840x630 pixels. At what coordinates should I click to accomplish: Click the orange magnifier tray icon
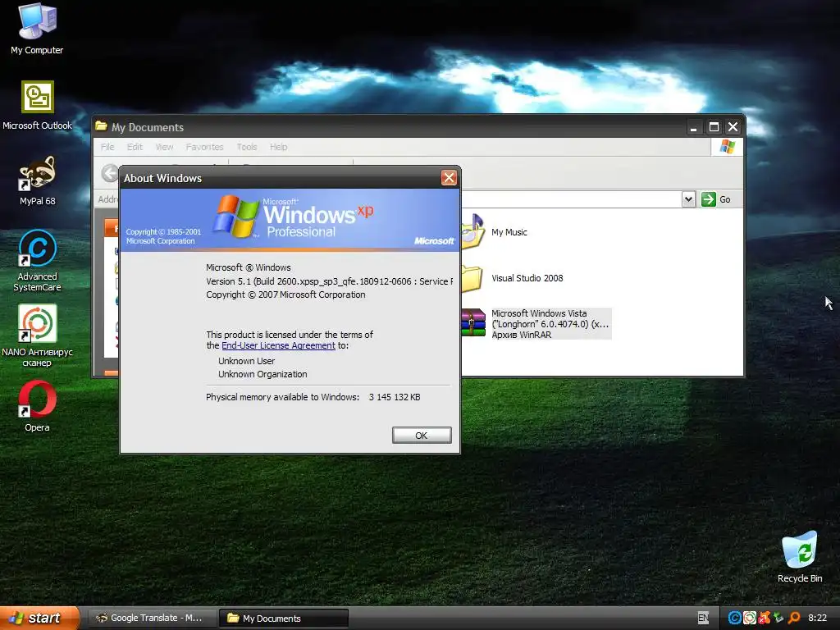tap(794, 618)
